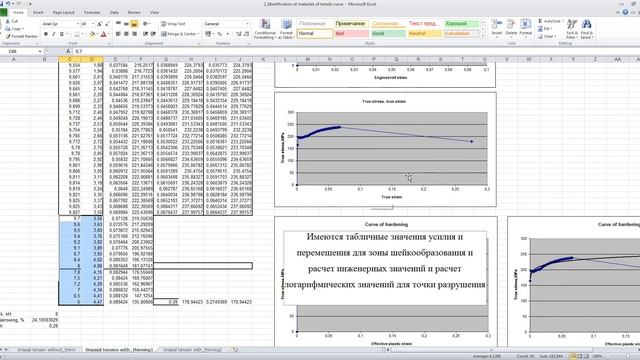
Task: Click the Copy command
Action: pyautogui.click(x=13, y=29)
